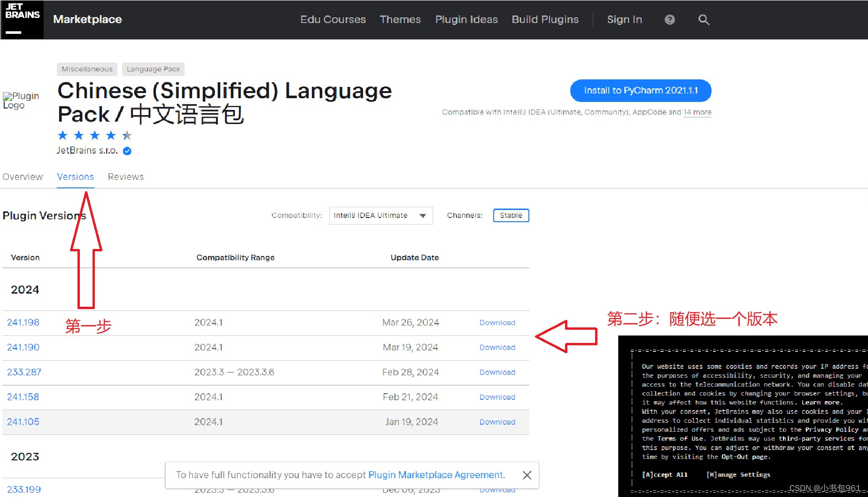
Task: Click the 2023 year group heading
Action: [25, 457]
